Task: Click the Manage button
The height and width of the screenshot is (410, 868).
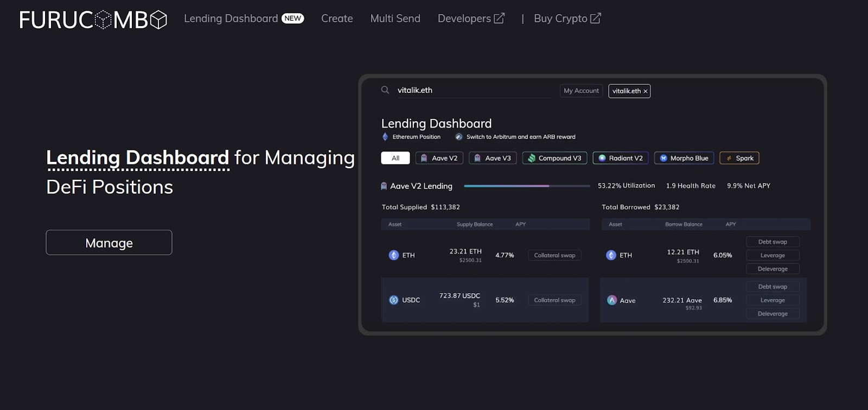Action: (x=109, y=243)
